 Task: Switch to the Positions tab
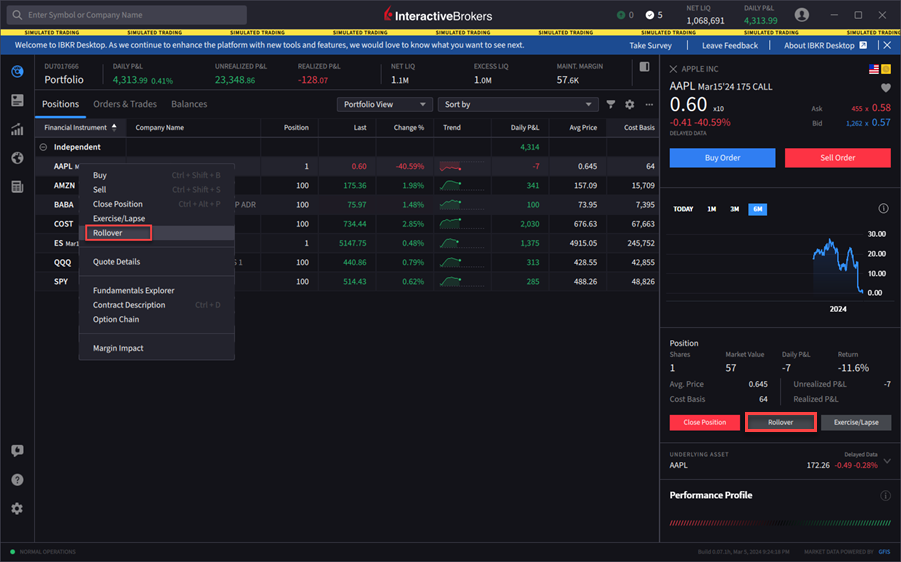60,104
